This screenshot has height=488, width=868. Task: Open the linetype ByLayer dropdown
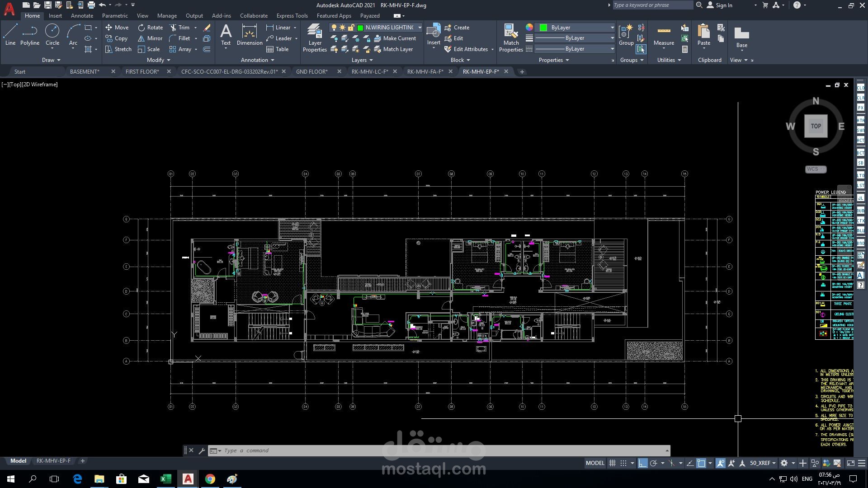click(x=575, y=49)
